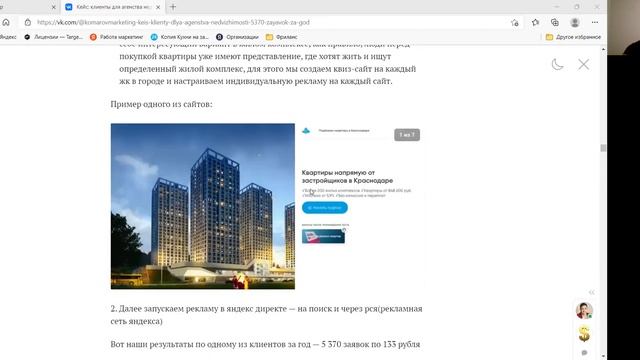640x360 pixels.
Task: Click the vk.com URL address bar
Action: [x=173, y=22]
